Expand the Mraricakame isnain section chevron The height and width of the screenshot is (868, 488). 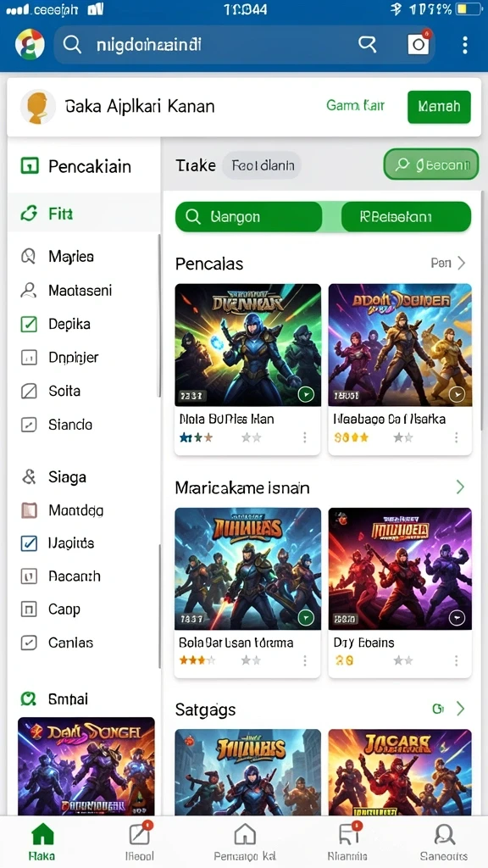tap(460, 487)
